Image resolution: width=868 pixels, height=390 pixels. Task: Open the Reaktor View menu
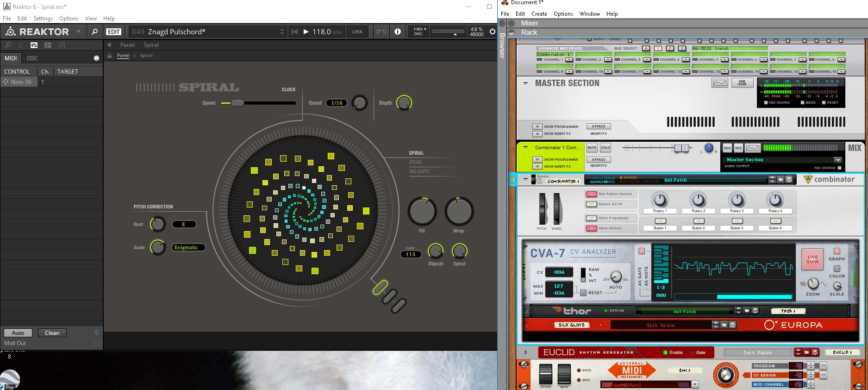(x=91, y=19)
